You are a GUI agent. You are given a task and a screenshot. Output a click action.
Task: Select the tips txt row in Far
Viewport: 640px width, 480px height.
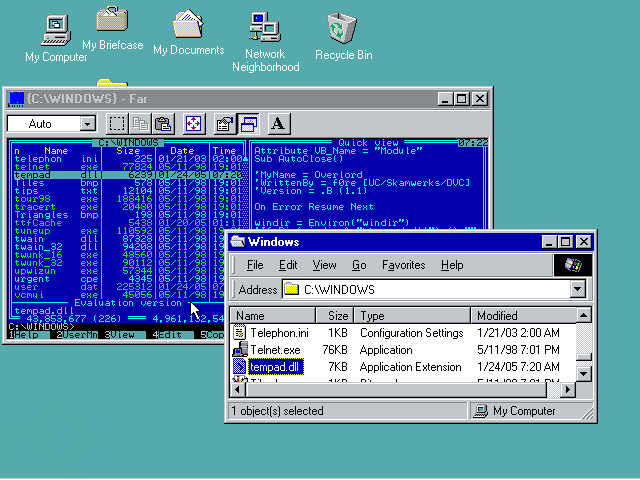tap(128, 191)
